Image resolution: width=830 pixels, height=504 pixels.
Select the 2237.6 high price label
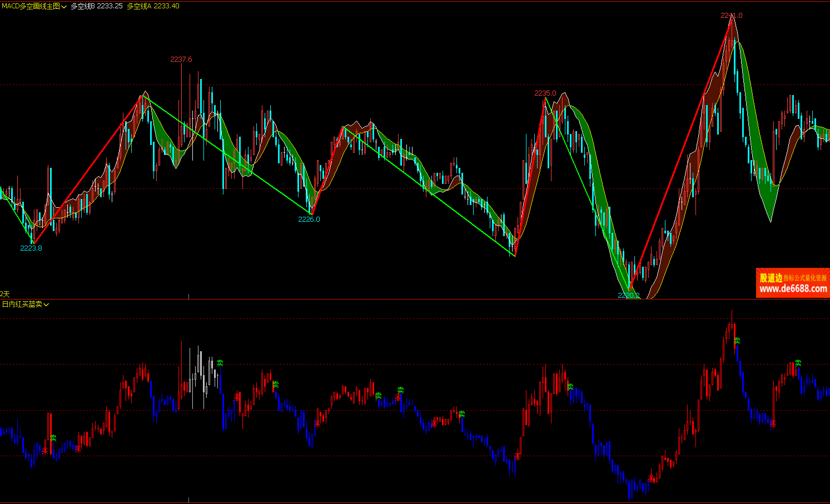coord(181,59)
